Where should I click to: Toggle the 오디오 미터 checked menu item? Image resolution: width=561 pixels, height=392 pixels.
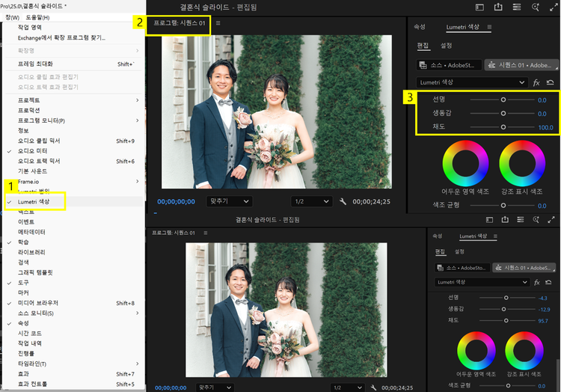pyautogui.click(x=33, y=150)
